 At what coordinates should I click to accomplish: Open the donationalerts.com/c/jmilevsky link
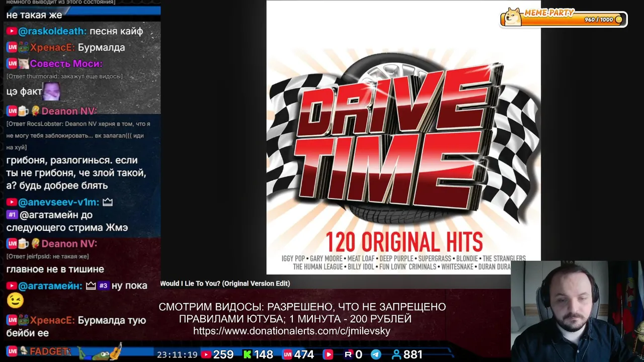[x=292, y=331]
